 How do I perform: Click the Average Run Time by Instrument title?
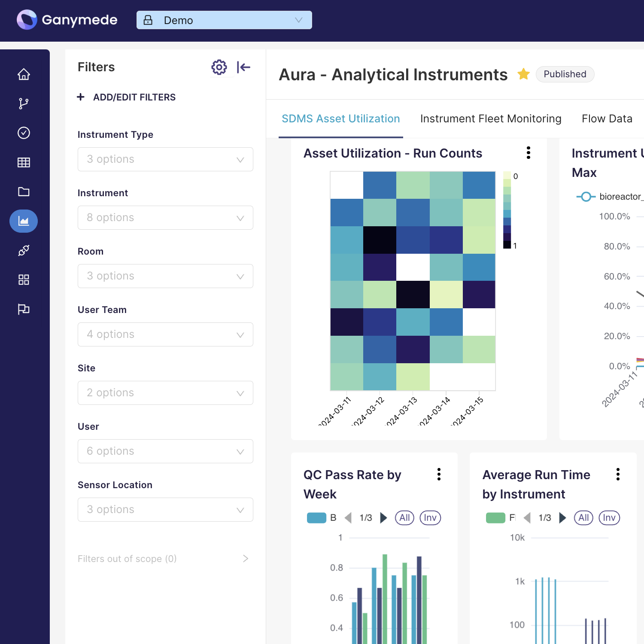click(536, 484)
